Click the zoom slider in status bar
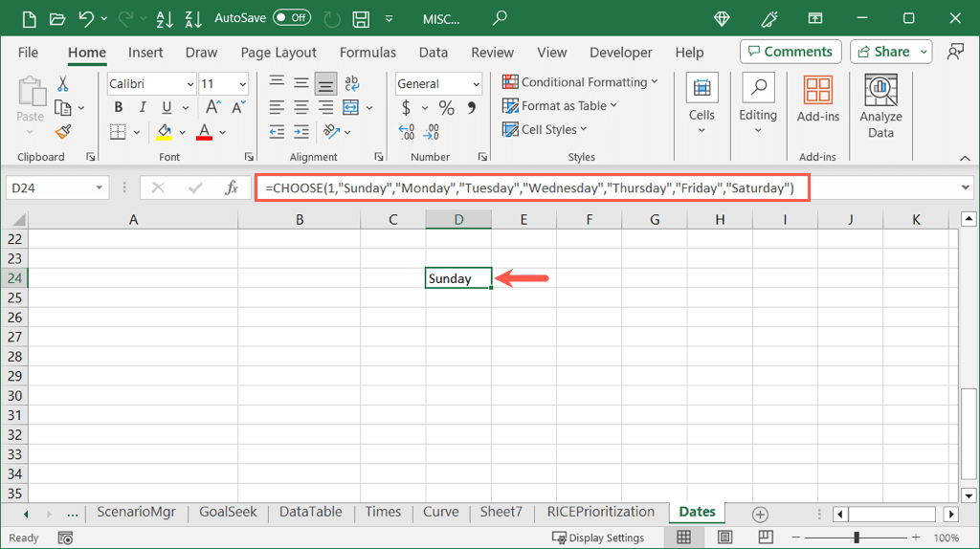Screen dimensions: 980x549 click(857, 538)
